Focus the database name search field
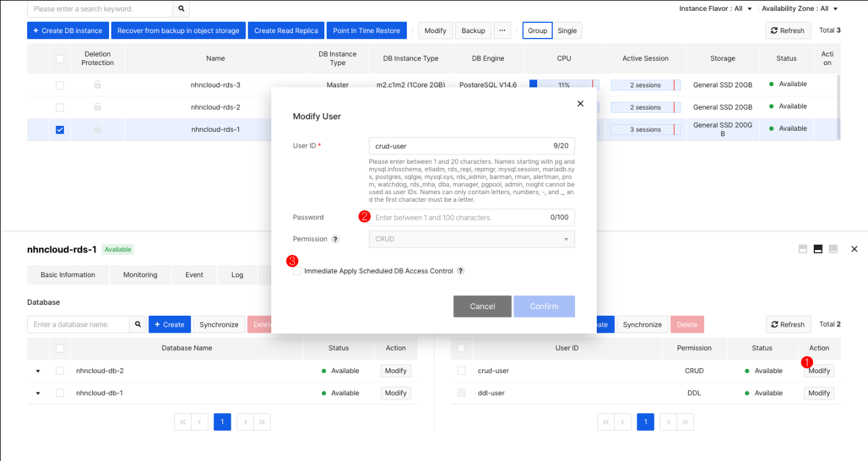Image resolution: width=868 pixels, height=461 pixels. (78, 324)
